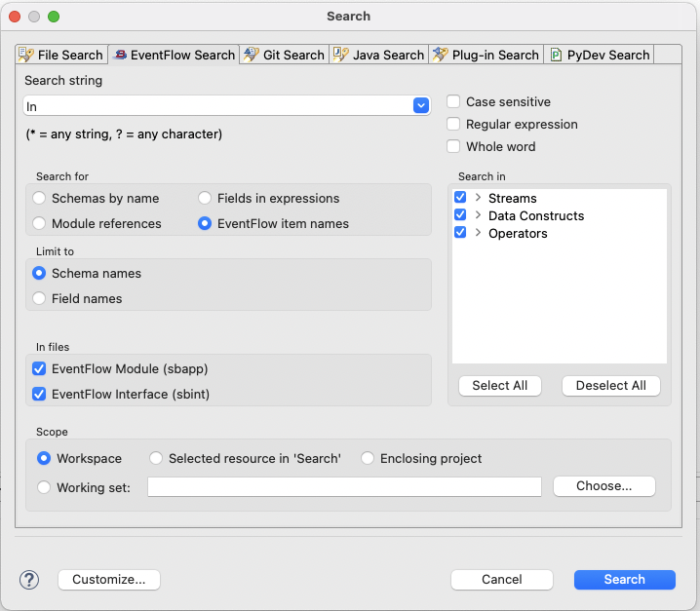Click the EventFlow Search tab icon
700x611 pixels.
pos(119,56)
